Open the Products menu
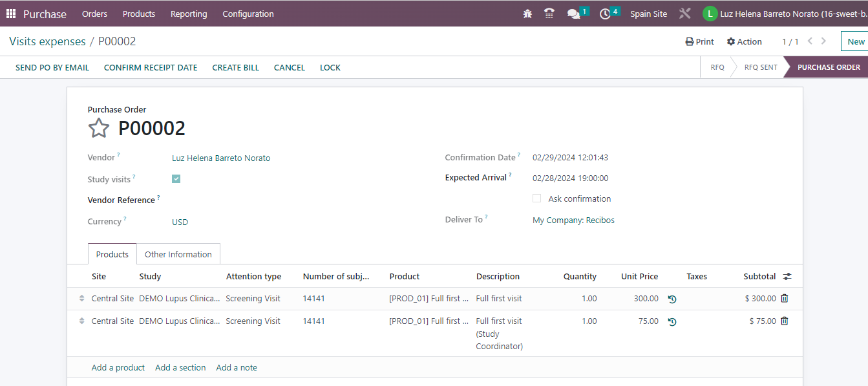 tap(139, 14)
